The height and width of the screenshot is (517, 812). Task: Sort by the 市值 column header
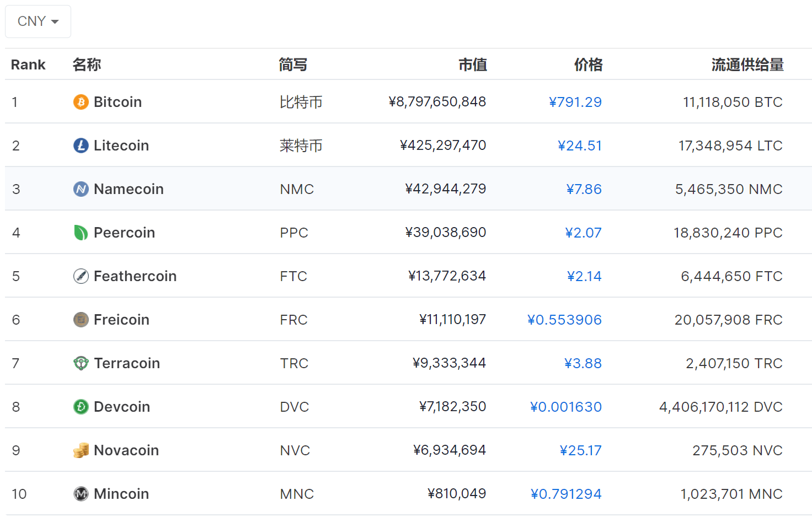pos(473,64)
